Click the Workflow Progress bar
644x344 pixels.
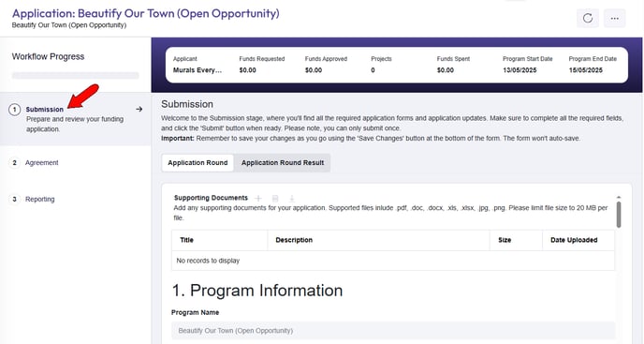click(76, 75)
